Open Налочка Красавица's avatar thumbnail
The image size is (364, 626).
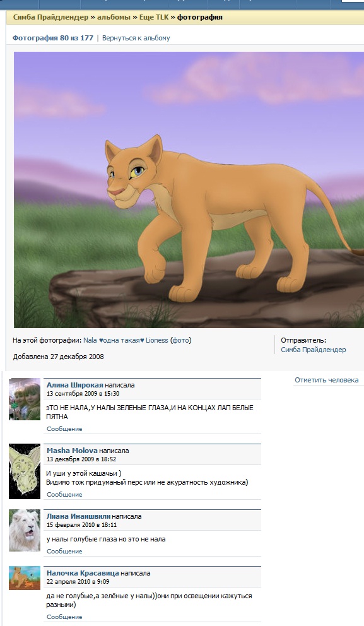coord(25,577)
